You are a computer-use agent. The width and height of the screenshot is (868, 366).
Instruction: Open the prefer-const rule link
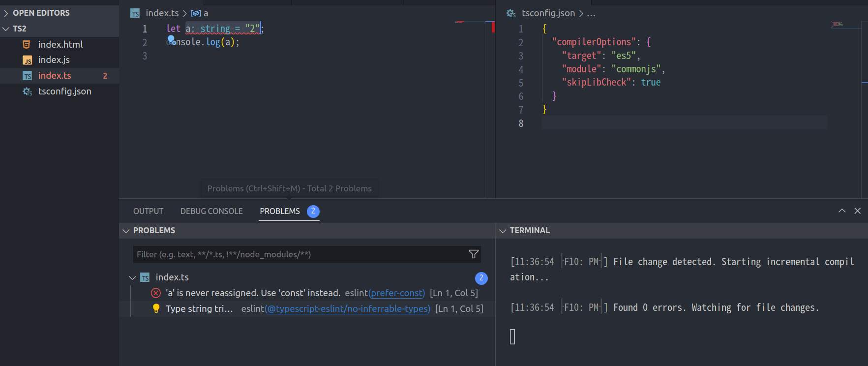point(396,293)
